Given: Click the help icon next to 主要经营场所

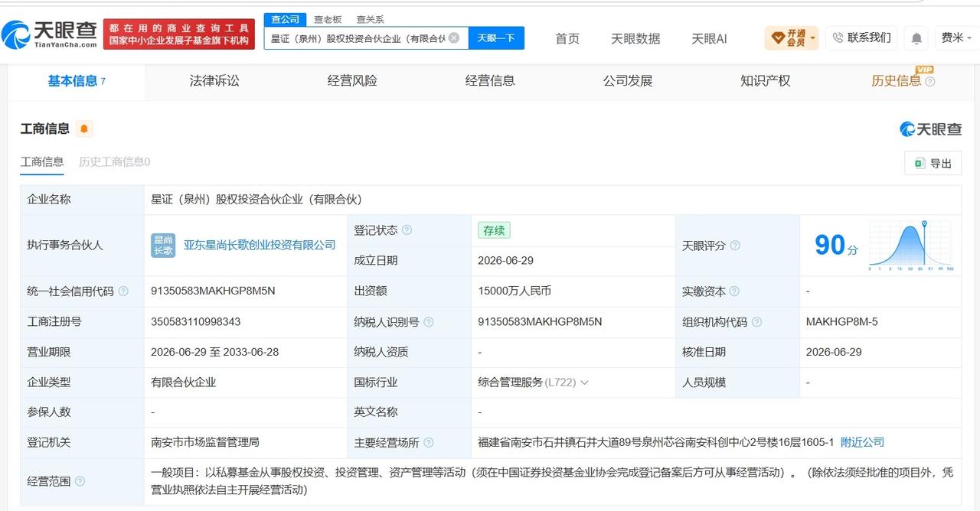Looking at the screenshot, I should (429, 442).
